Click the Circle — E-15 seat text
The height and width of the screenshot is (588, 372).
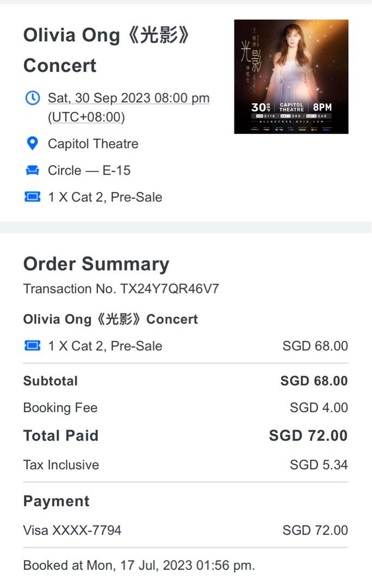coord(89,170)
